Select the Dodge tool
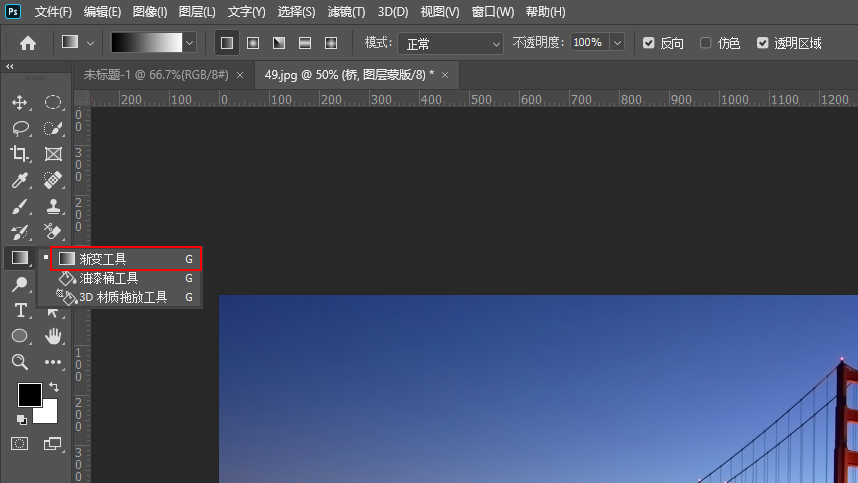Image resolution: width=858 pixels, height=483 pixels. tap(20, 284)
